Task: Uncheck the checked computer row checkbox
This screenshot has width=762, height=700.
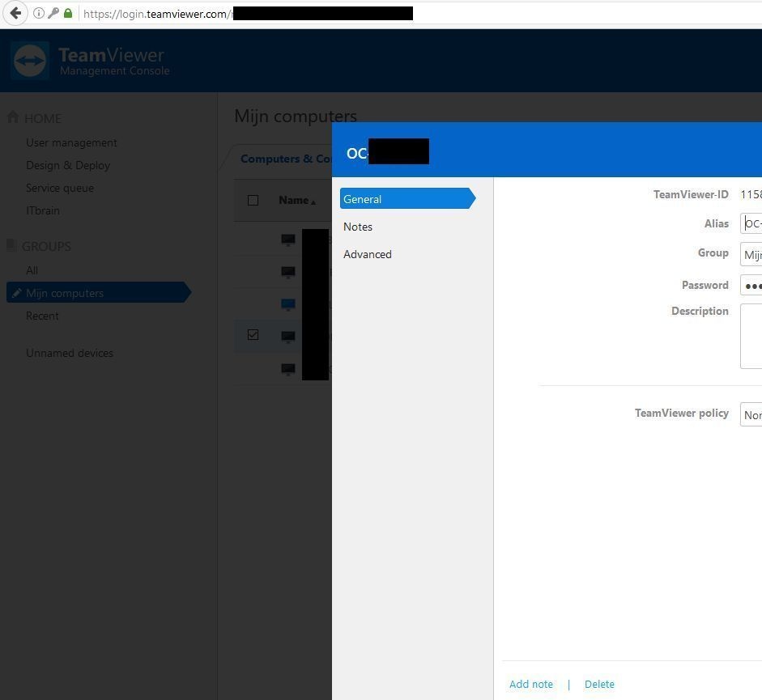Action: click(253, 335)
